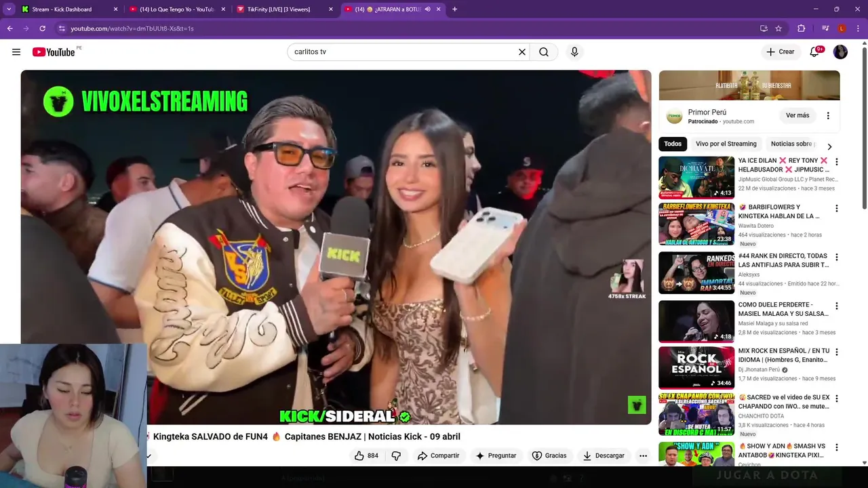This screenshot has width=868, height=488.
Task: Reload the page in the browser
Action: (42, 28)
